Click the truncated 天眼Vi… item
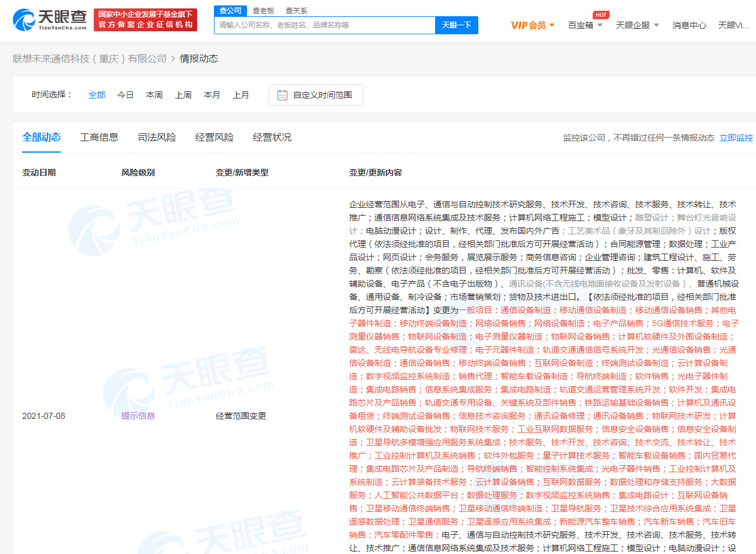The image size is (756, 554). pos(733,24)
